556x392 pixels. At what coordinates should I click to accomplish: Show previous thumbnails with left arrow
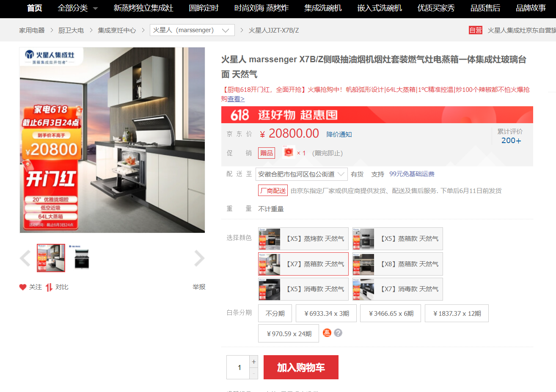(x=25, y=258)
